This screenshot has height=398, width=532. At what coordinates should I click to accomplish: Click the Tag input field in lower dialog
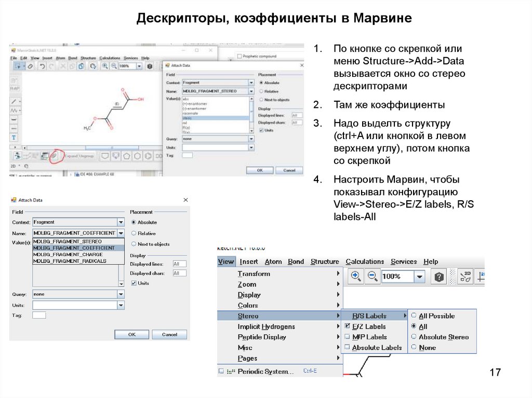pos(39,315)
